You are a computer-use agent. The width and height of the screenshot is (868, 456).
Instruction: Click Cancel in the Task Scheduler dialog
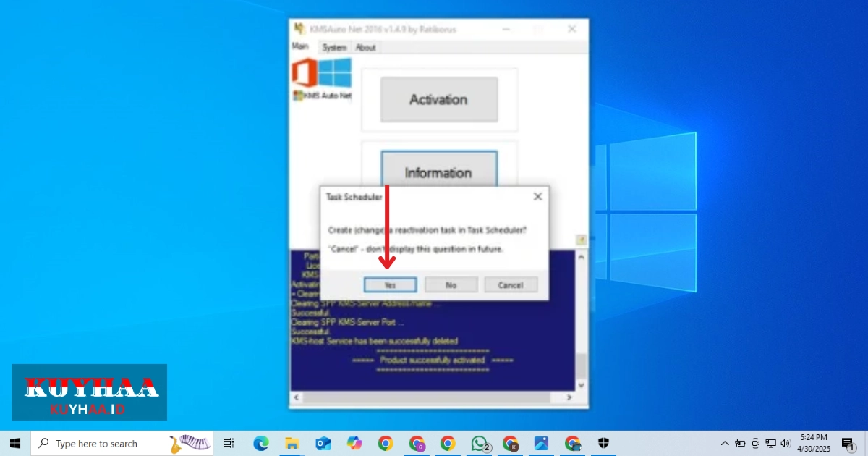(x=511, y=285)
